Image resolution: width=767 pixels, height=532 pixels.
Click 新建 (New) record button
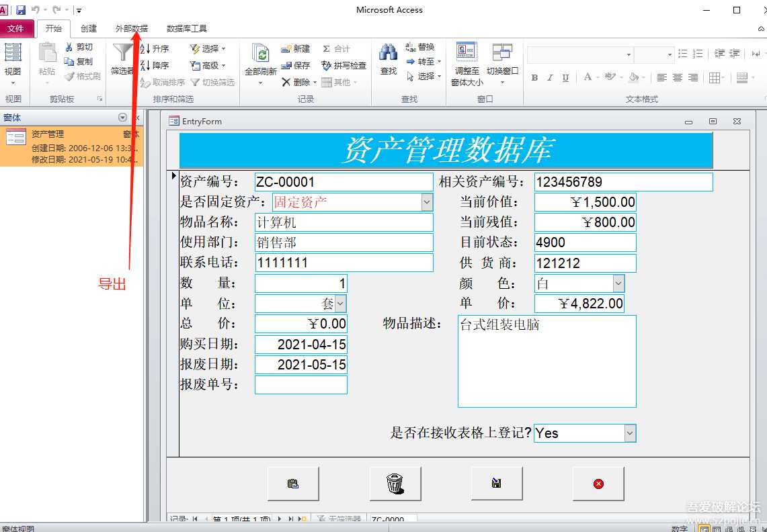pos(296,48)
